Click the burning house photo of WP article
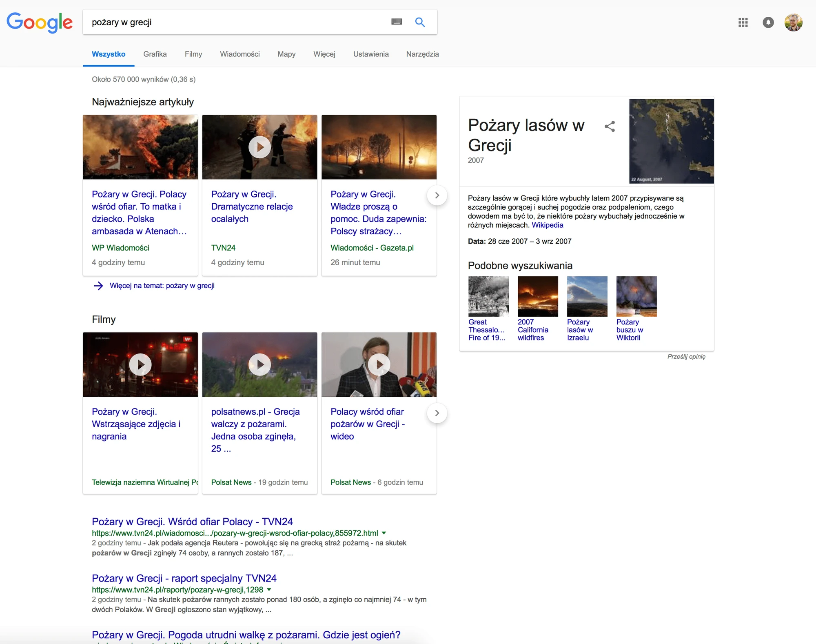 point(140,147)
